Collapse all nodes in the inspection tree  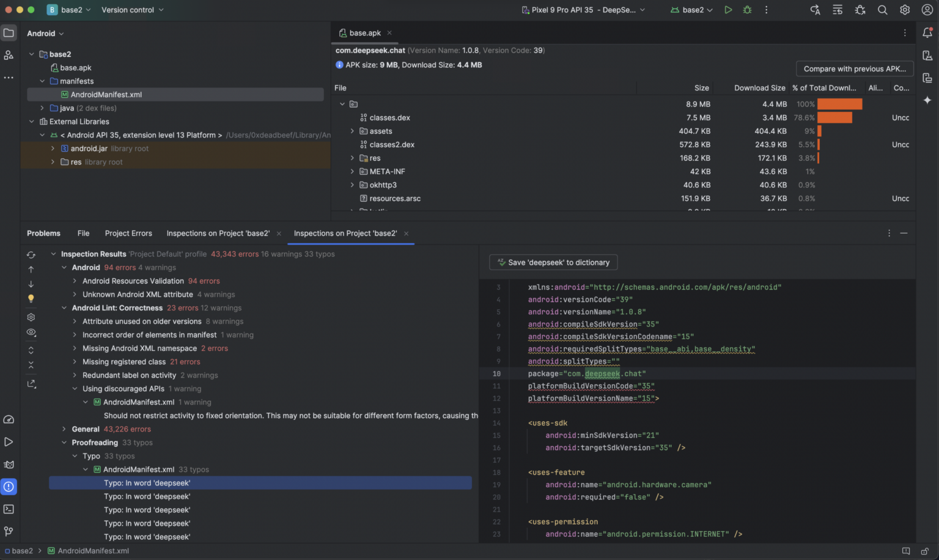pyautogui.click(x=31, y=364)
